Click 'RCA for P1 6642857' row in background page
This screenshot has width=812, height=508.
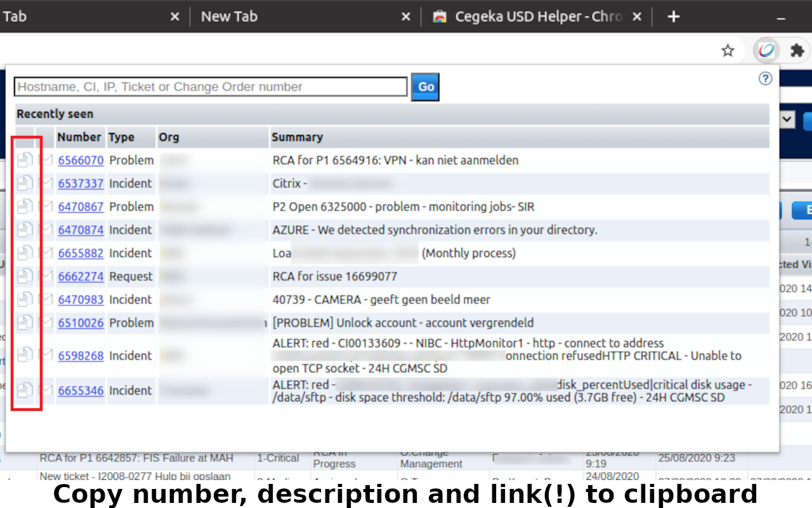pos(136,458)
